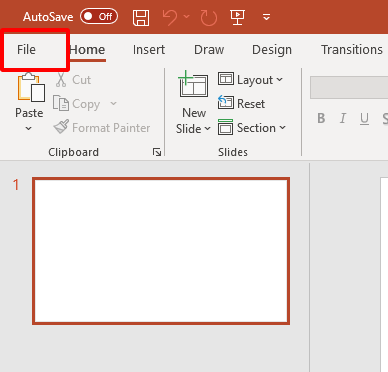The height and width of the screenshot is (372, 388).
Task: Open Customize Quick Access Toolbar dropdown
Action: 266,17
